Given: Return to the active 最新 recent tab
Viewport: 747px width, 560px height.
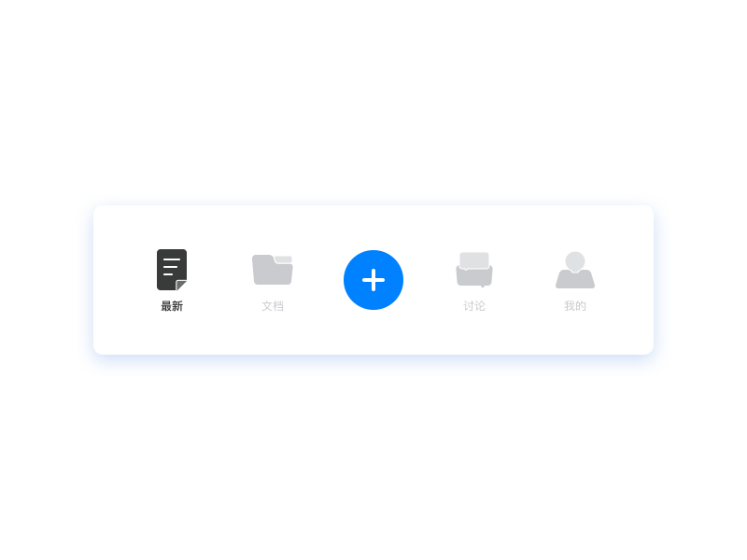Looking at the screenshot, I should click(x=172, y=281).
